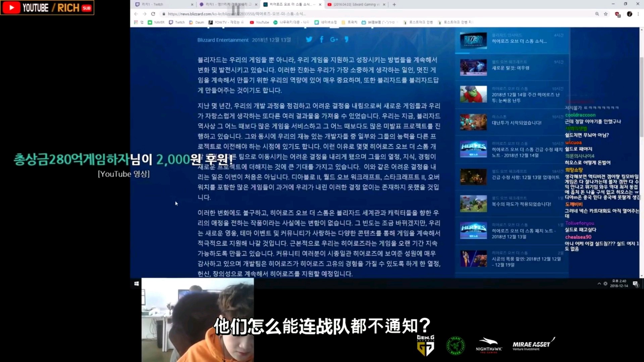Open the 나무위키 bookmark
The image size is (644, 362).
tap(291, 22)
